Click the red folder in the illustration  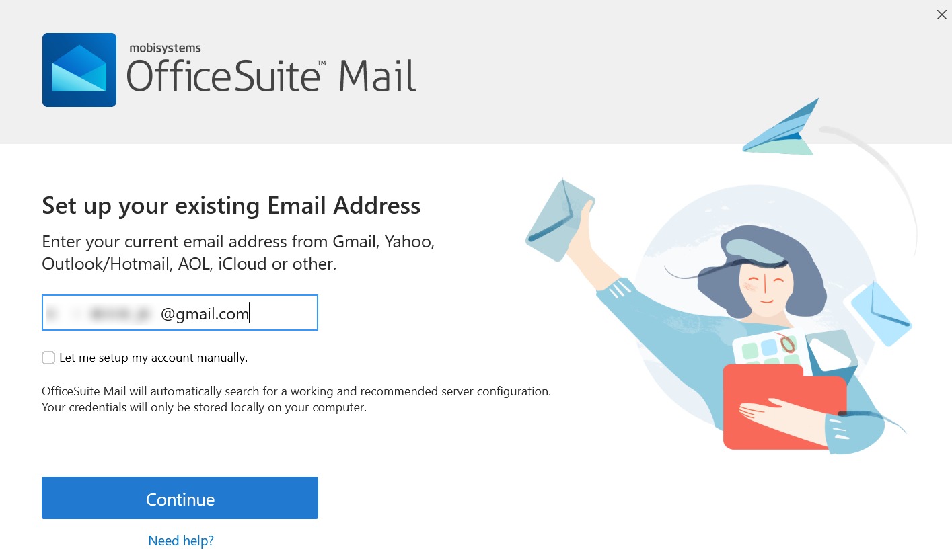784,407
